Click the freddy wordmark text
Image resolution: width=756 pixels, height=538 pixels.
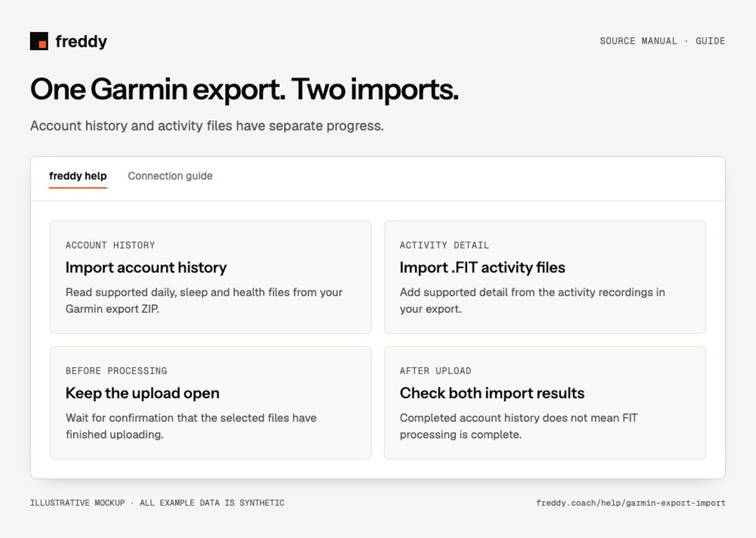tap(81, 42)
